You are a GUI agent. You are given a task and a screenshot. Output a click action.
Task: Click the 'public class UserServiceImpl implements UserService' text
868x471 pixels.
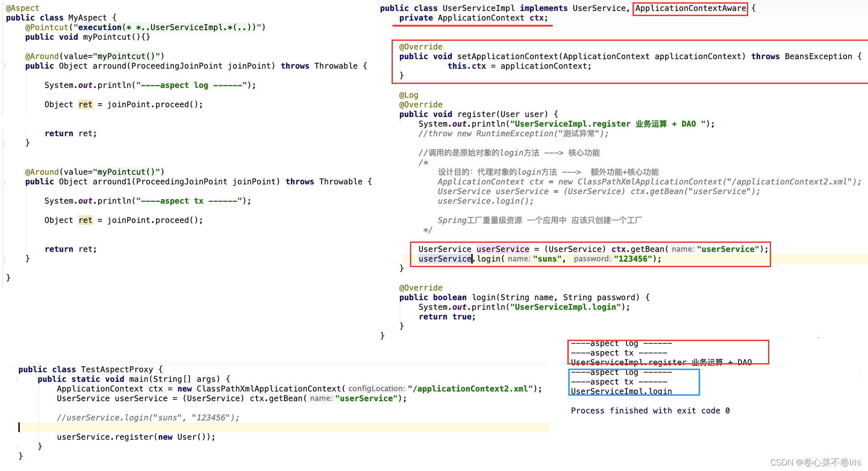(503, 8)
